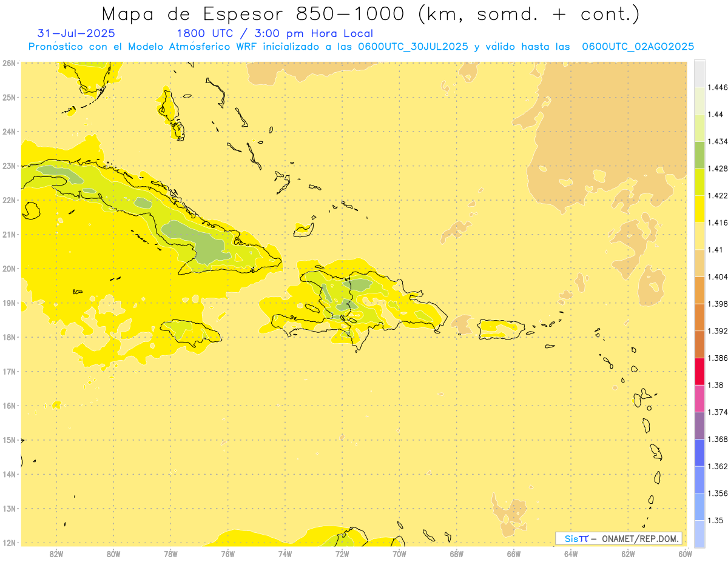Screen dimensions: 728x562
Task: Click the 21N latitude label
Action: tap(9, 234)
